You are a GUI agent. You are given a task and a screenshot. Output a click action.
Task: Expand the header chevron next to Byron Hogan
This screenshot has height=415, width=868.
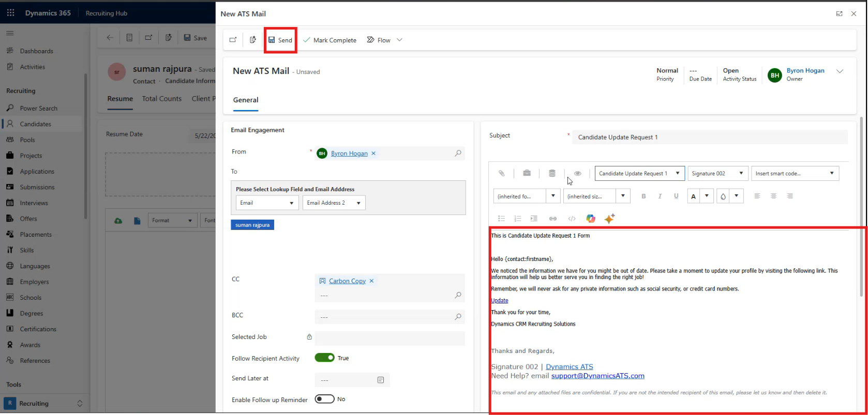point(840,71)
